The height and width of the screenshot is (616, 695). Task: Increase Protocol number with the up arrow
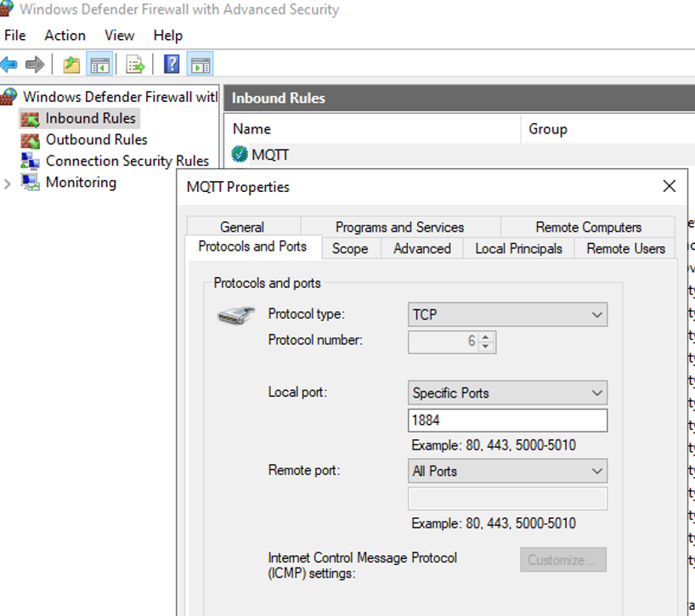click(485, 337)
